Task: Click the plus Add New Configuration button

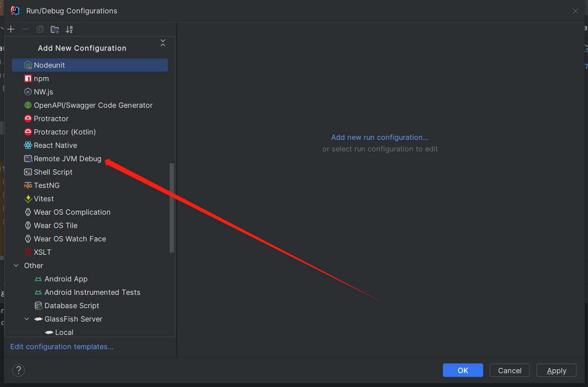Action: coord(11,29)
